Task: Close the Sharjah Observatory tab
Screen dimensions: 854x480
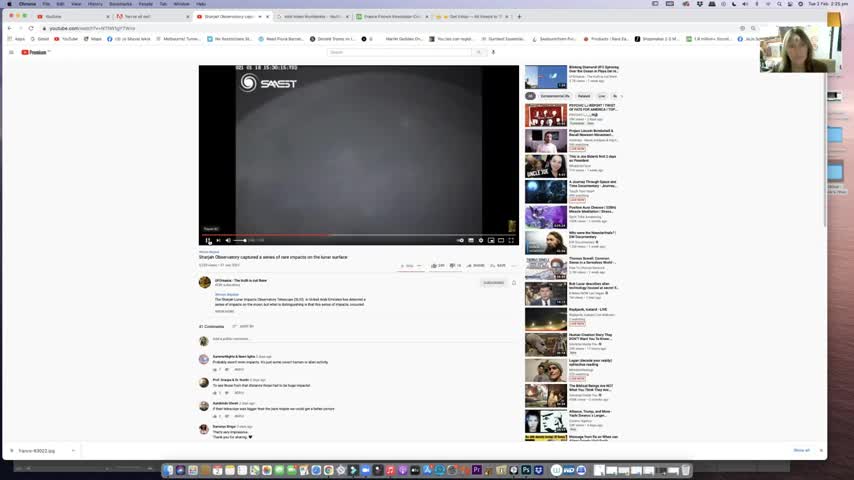Action: 267,16
